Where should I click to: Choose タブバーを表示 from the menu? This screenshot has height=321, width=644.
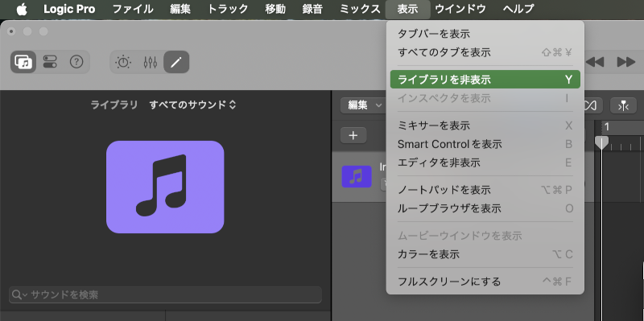(485, 34)
